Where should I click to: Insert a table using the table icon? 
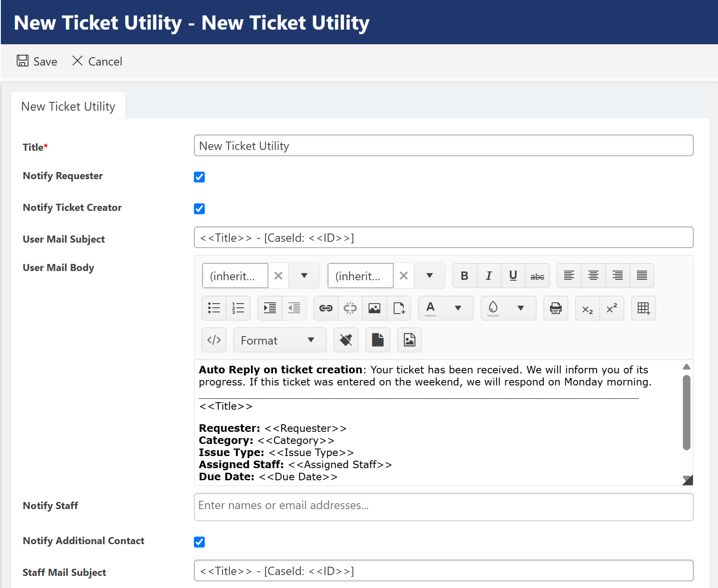[x=643, y=308]
